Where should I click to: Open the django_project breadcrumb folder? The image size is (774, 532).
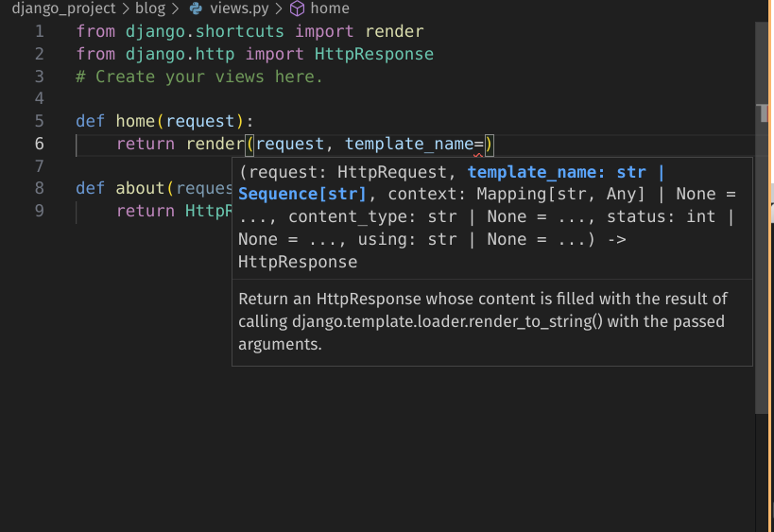click(63, 9)
